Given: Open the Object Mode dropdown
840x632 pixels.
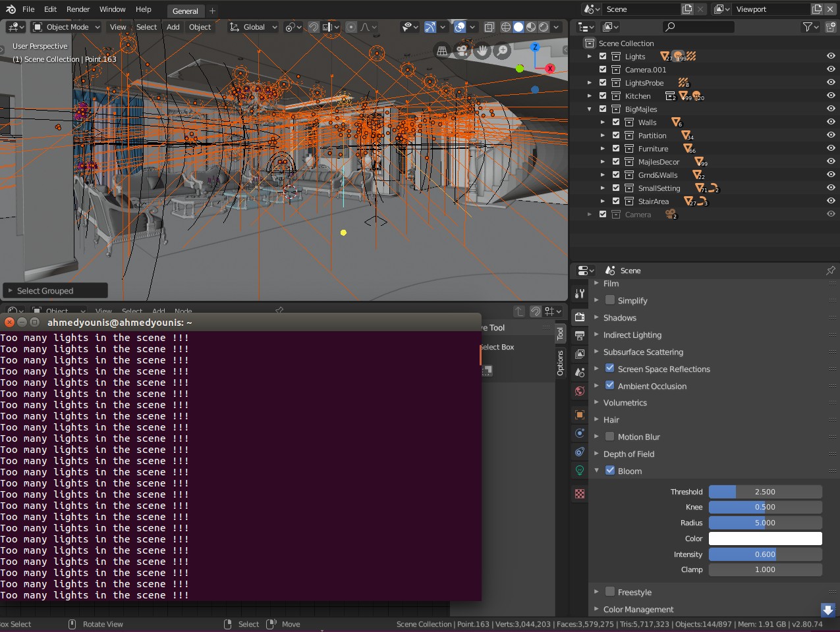Looking at the screenshot, I should pos(66,27).
